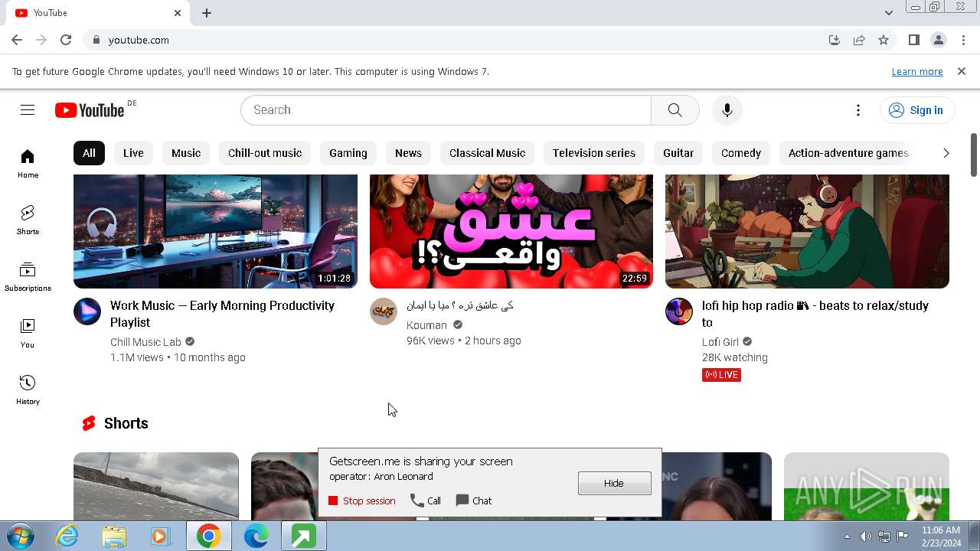Click inside the YouTube search field

(x=446, y=110)
